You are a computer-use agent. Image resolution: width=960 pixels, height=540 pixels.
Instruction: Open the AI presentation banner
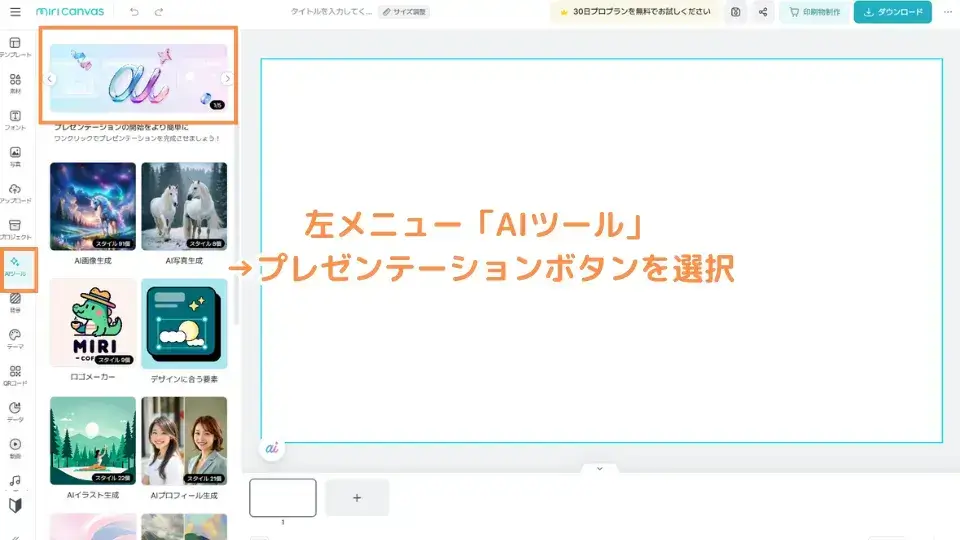pos(138,78)
